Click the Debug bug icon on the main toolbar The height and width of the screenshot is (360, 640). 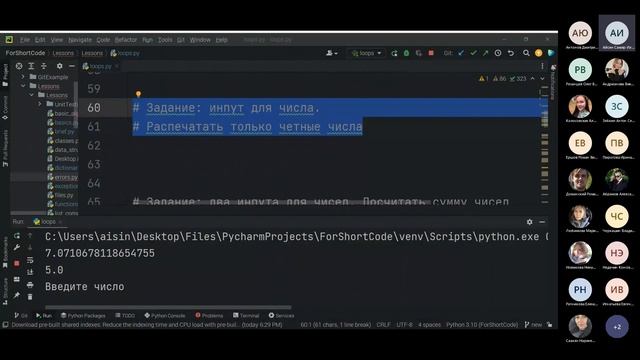407,53
